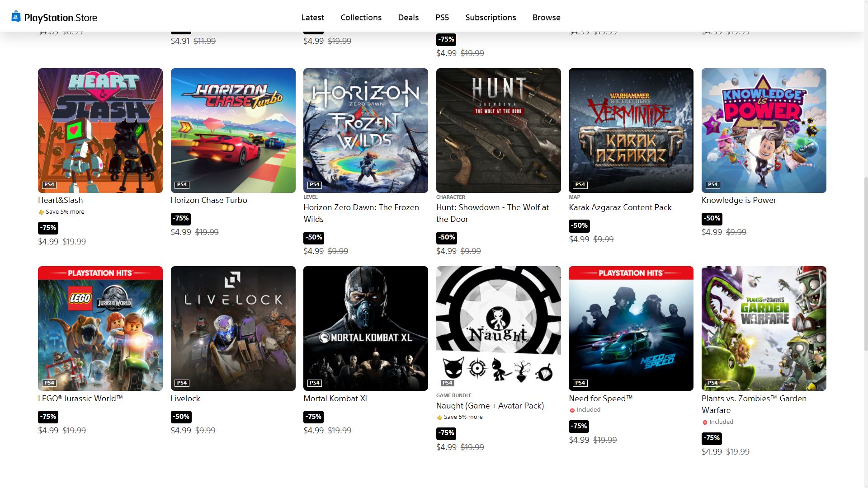Viewport: 868px width, 488px height.
Task: Click the Included icon under Garden Warfare
Action: (x=705, y=422)
